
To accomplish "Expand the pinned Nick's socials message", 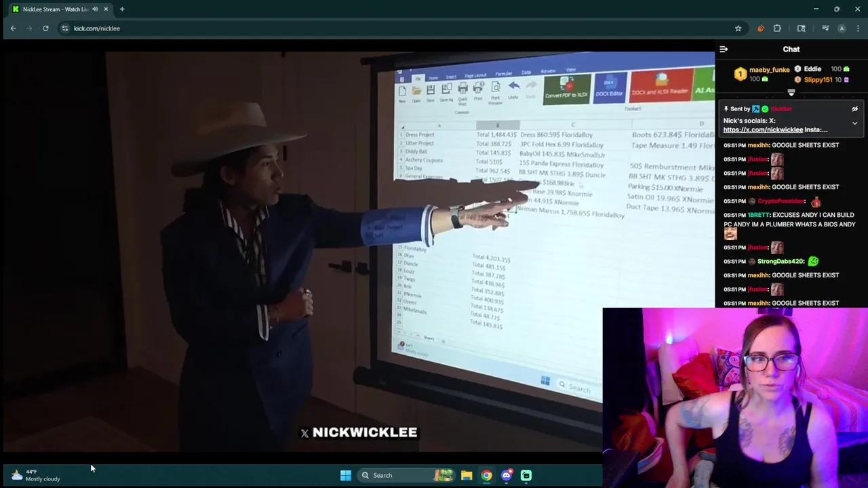I will pyautogui.click(x=855, y=123).
